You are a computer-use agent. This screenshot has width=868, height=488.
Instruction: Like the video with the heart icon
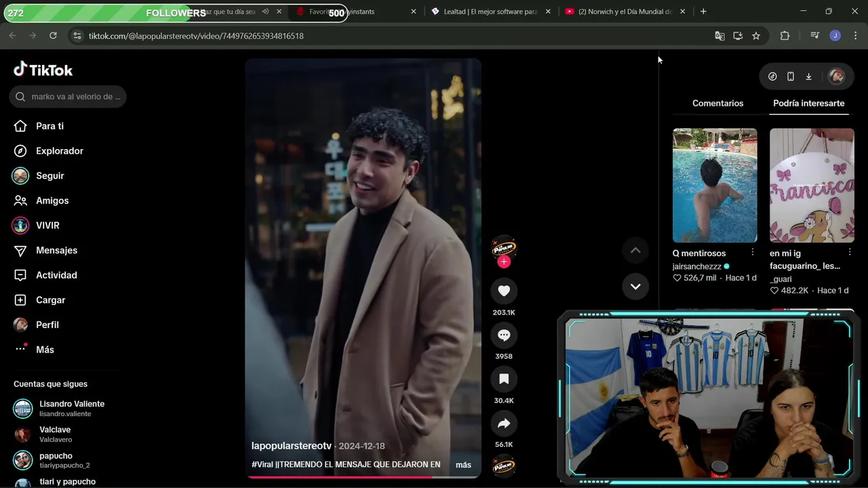504,291
